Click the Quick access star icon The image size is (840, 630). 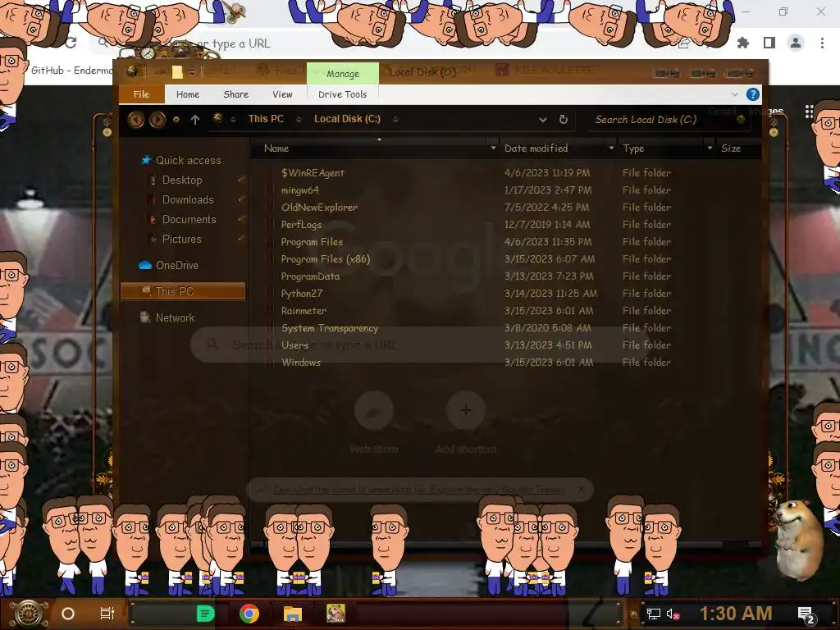146,160
